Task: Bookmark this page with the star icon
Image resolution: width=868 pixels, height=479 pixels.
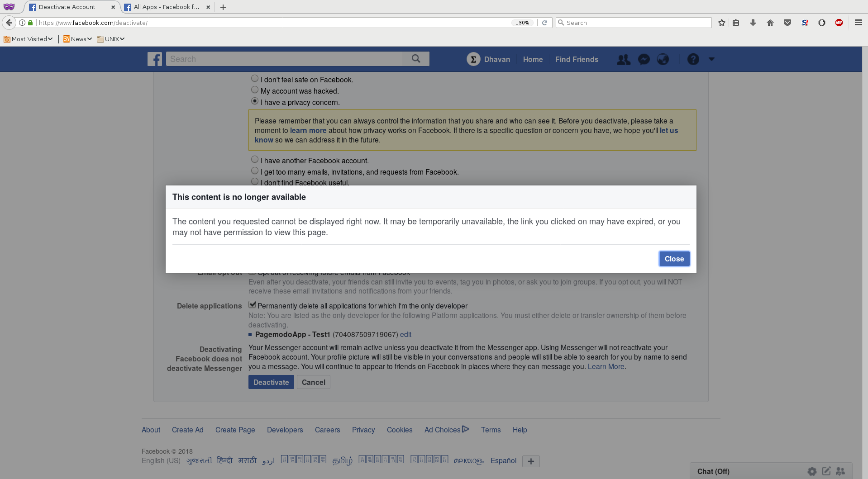Action: pos(722,23)
